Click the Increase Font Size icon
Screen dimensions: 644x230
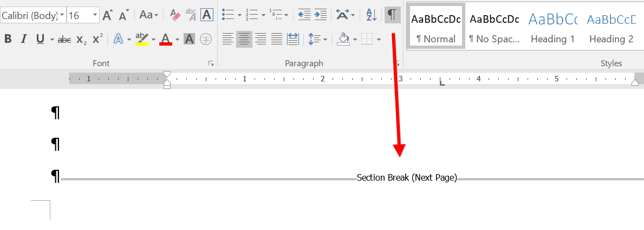(107, 15)
